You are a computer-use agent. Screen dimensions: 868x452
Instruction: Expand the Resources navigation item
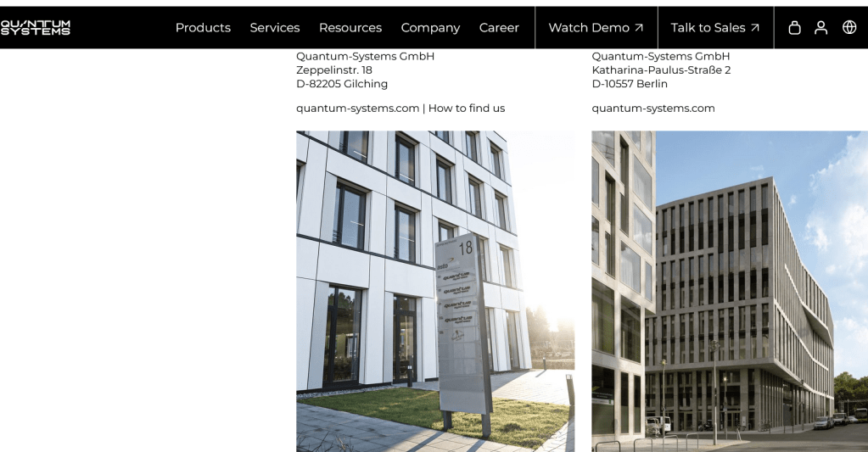pyautogui.click(x=350, y=28)
